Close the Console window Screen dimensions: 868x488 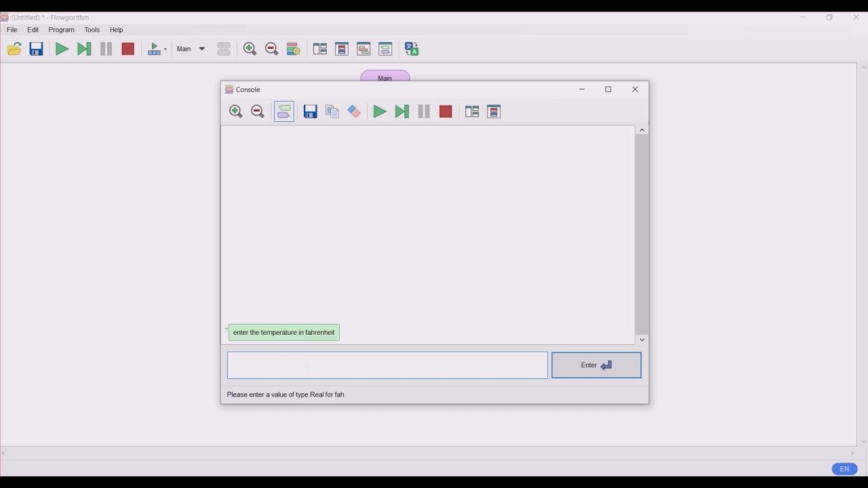(x=635, y=89)
